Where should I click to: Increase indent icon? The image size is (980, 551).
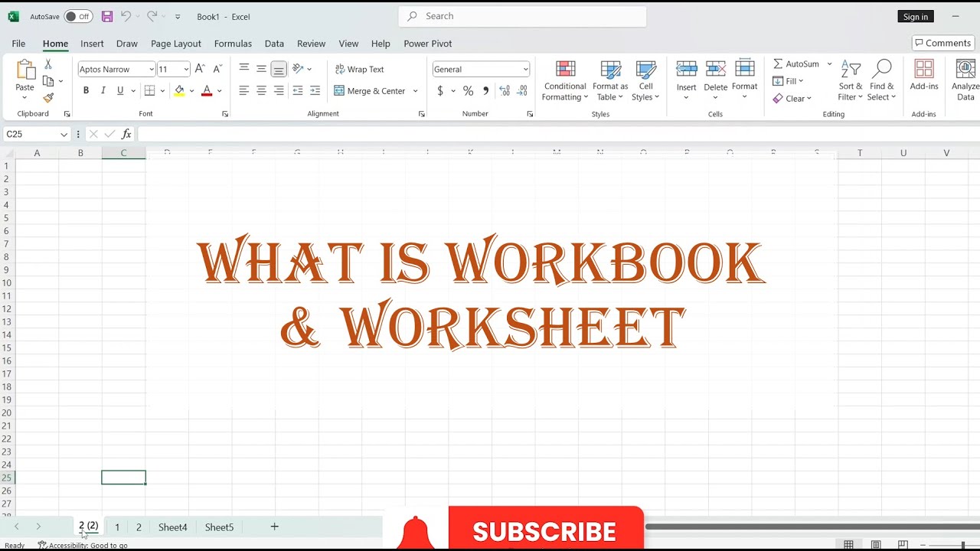[315, 90]
